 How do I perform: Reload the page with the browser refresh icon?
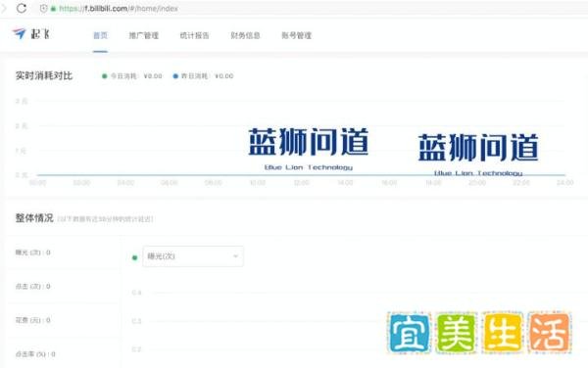click(22, 8)
